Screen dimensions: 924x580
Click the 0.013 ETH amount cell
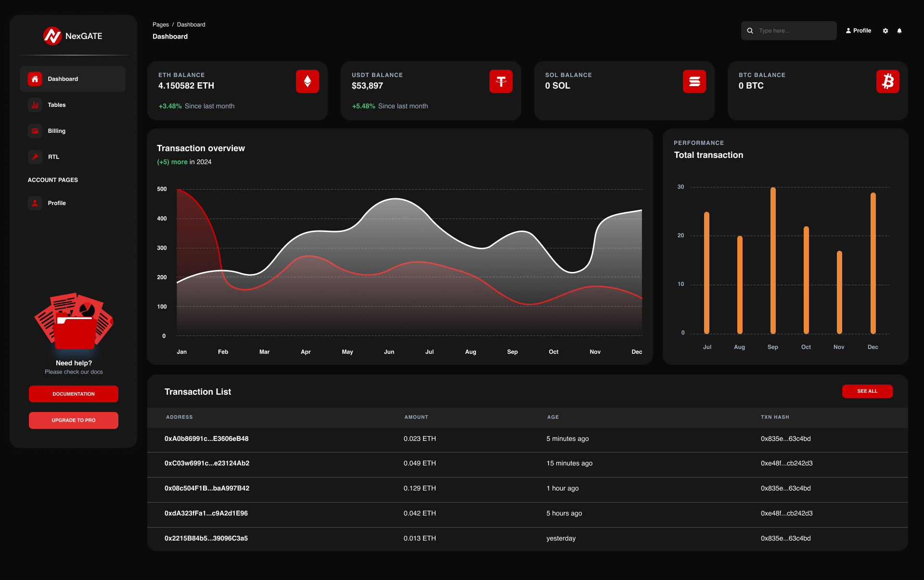click(420, 538)
